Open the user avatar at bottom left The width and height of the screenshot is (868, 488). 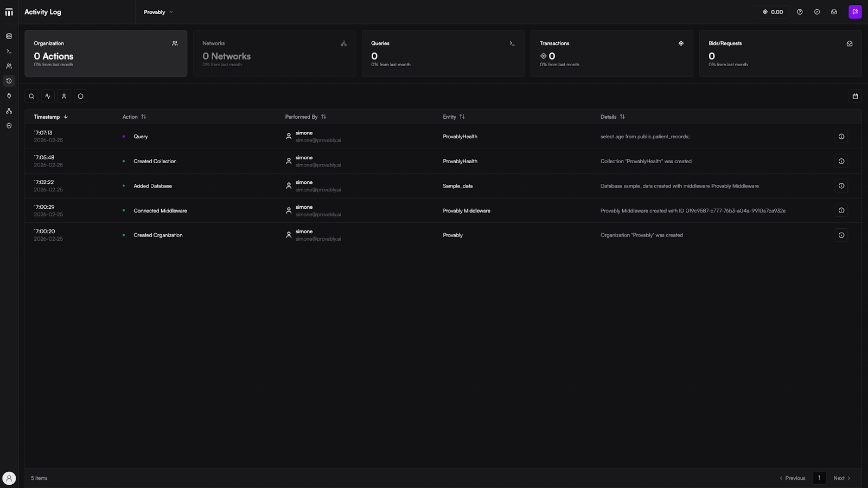pyautogui.click(x=9, y=478)
